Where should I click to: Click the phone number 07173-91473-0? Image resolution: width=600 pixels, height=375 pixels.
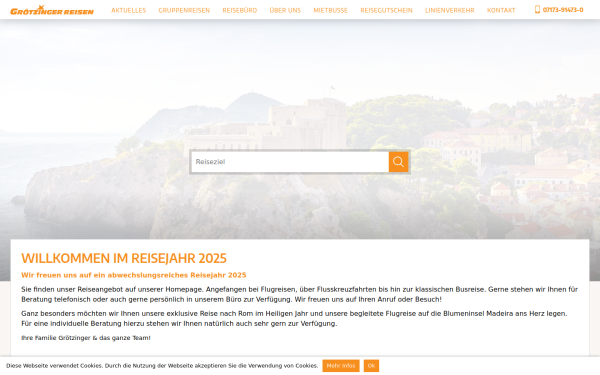click(x=563, y=10)
